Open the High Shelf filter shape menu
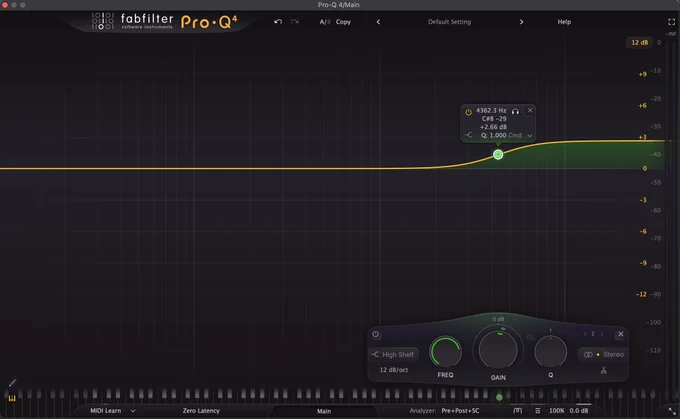The height and width of the screenshot is (419, 680). click(393, 354)
